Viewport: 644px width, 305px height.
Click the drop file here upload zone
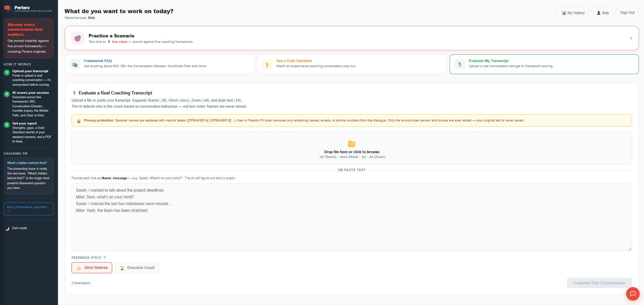351,148
